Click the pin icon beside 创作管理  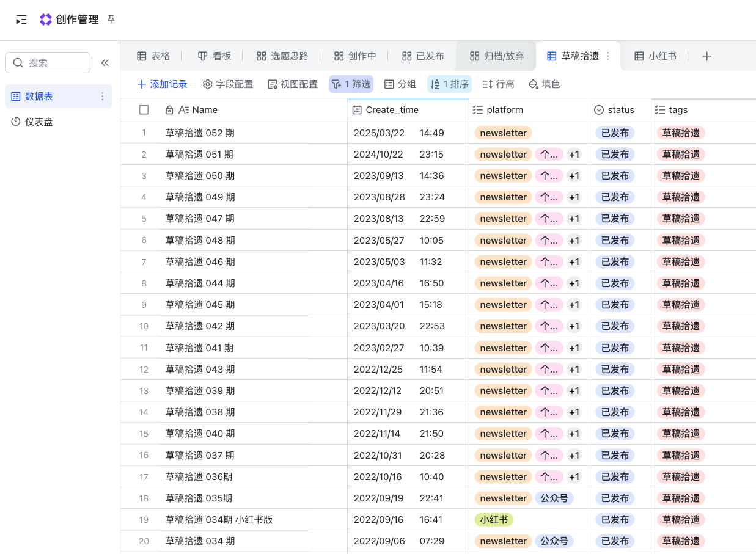[x=111, y=20]
